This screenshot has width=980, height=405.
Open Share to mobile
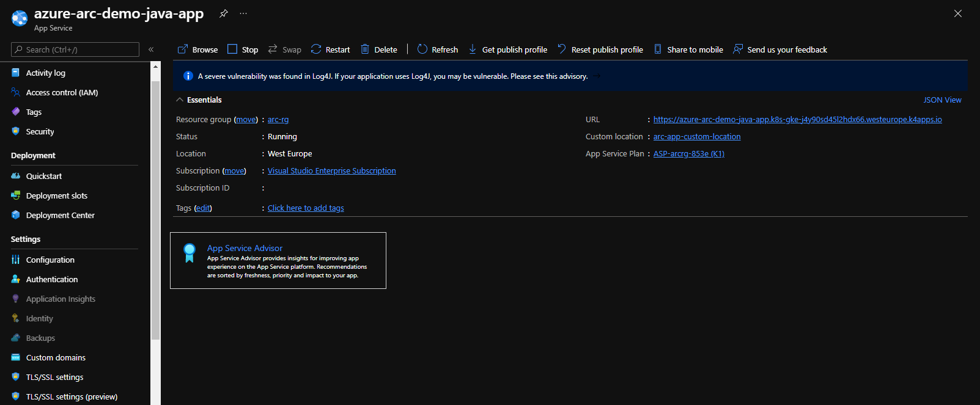coord(688,49)
